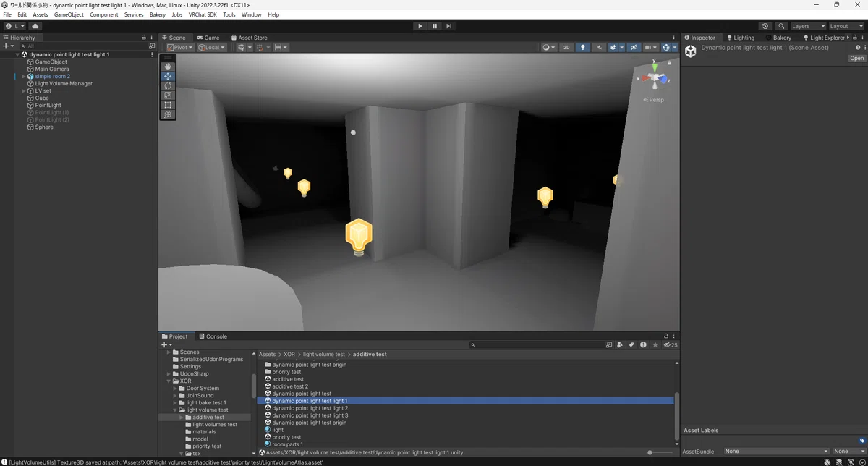Image resolution: width=868 pixels, height=466 pixels.
Task: Select the Hand view tool in Scene overlay
Action: (168, 67)
